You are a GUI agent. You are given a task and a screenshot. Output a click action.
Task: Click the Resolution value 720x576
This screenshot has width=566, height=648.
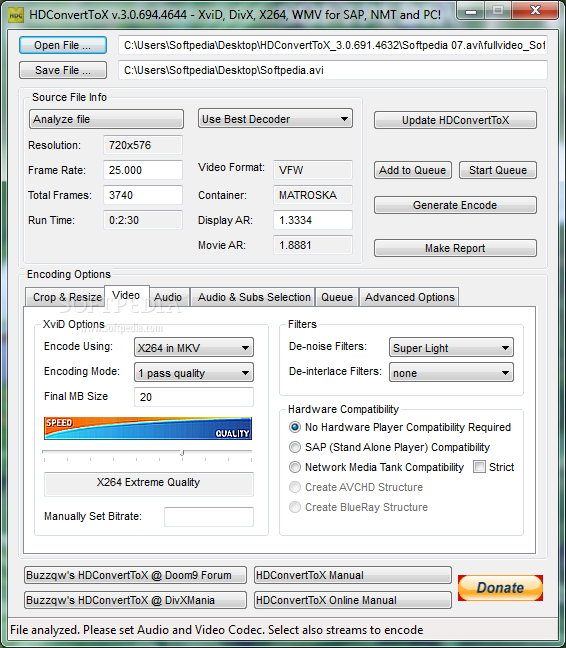(x=143, y=145)
